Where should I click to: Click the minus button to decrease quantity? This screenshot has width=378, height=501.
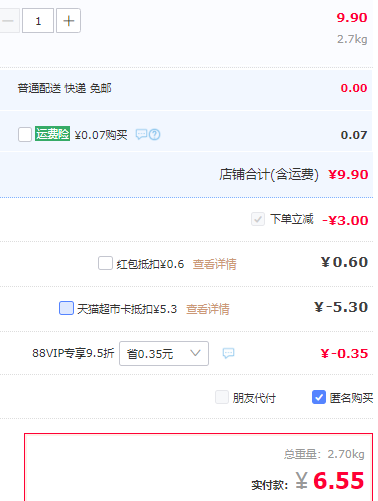point(9,21)
